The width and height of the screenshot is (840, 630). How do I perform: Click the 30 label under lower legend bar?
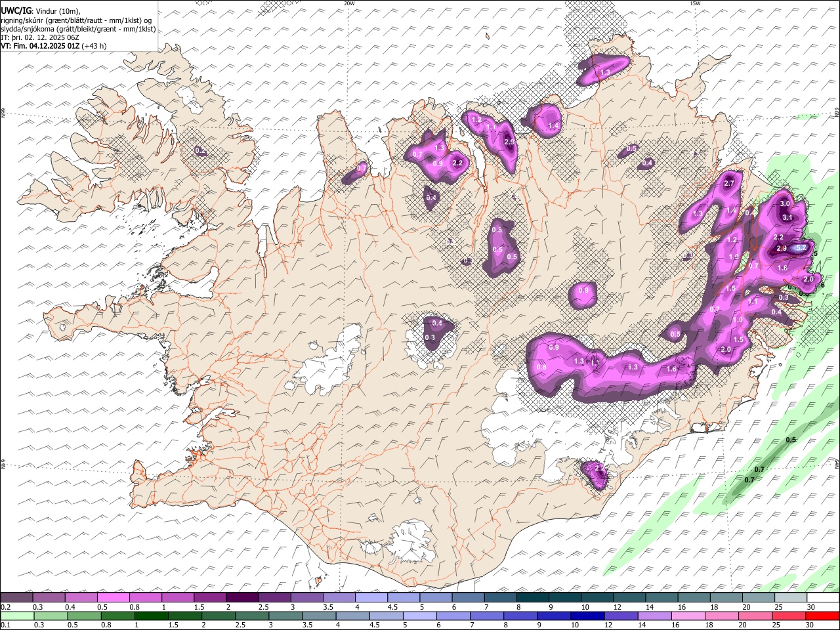tap(809, 625)
